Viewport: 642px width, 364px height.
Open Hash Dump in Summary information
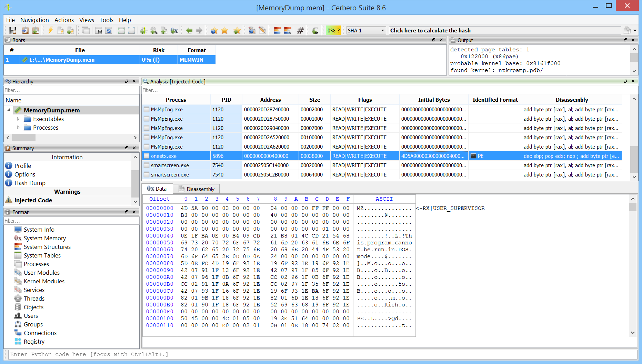30,183
